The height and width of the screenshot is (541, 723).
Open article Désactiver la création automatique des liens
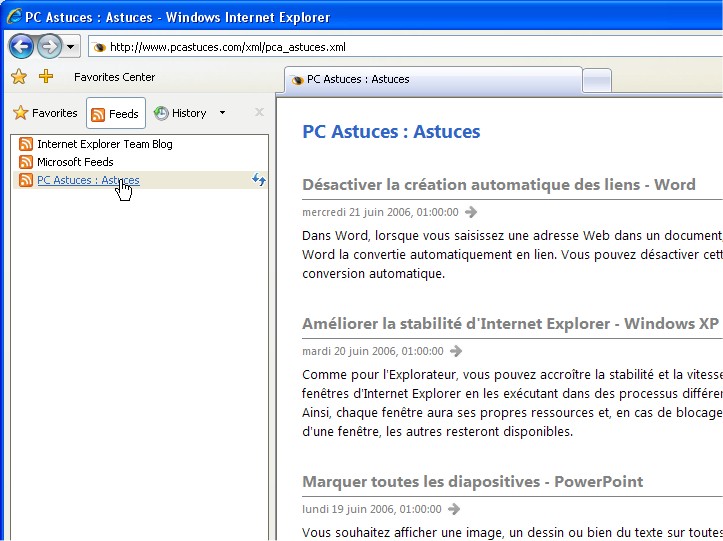click(499, 184)
